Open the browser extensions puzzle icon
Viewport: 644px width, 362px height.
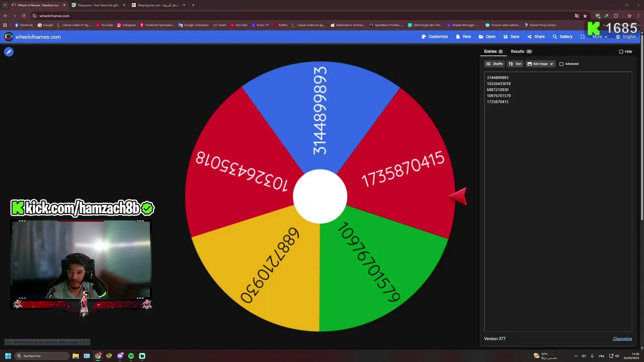pos(616,16)
